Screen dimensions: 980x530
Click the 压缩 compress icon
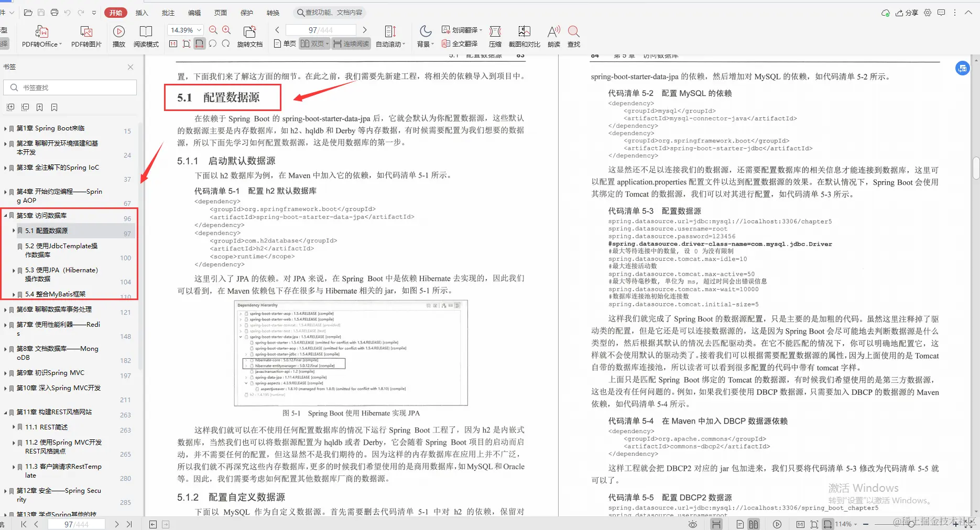tap(494, 36)
